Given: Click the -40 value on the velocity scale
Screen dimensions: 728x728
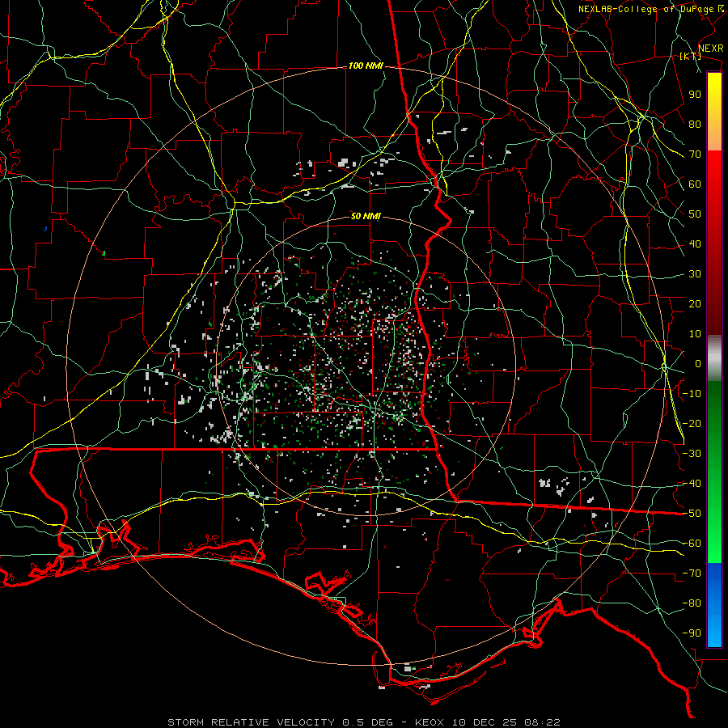Looking at the screenshot, I should tap(692, 484).
